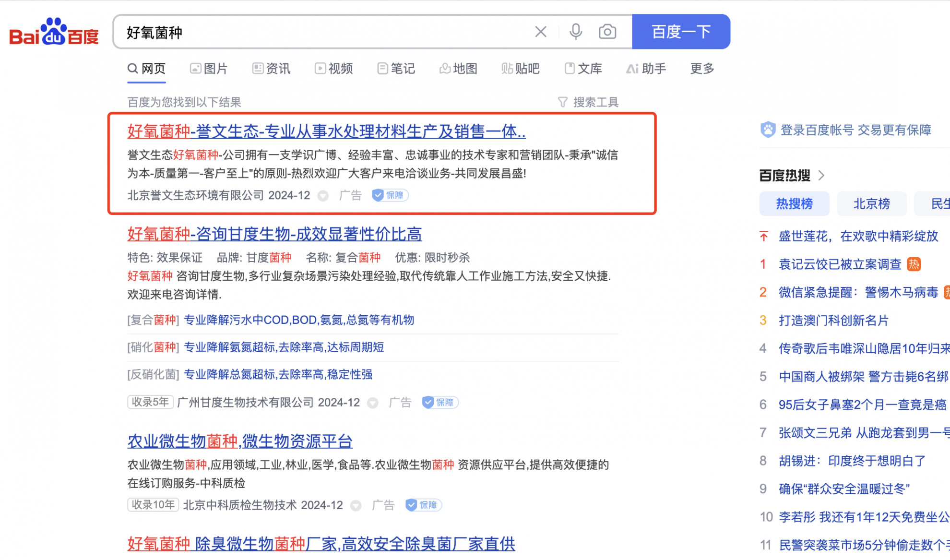
Task: Click the 百度热搜 heading
Action: click(784, 175)
